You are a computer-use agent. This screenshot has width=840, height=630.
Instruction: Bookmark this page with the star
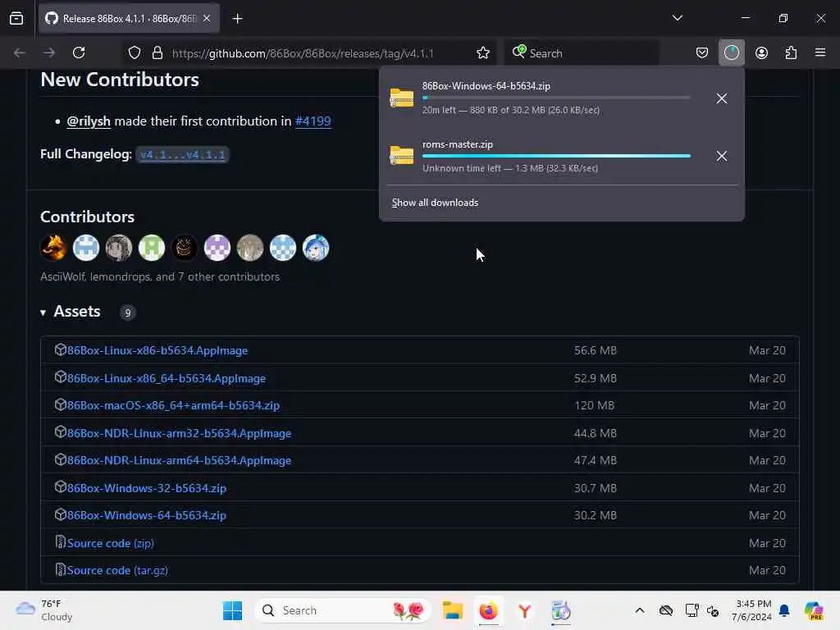(x=482, y=53)
